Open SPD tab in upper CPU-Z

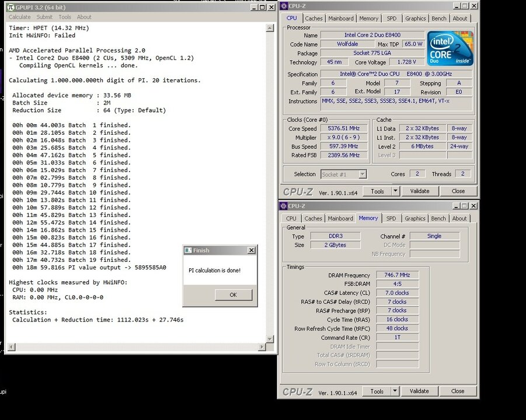pyautogui.click(x=392, y=19)
